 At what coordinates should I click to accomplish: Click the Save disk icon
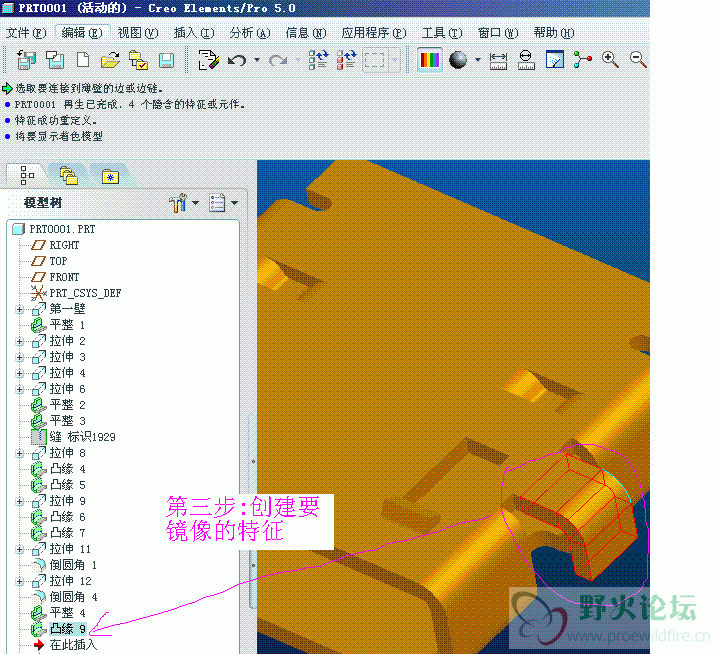coord(166,60)
